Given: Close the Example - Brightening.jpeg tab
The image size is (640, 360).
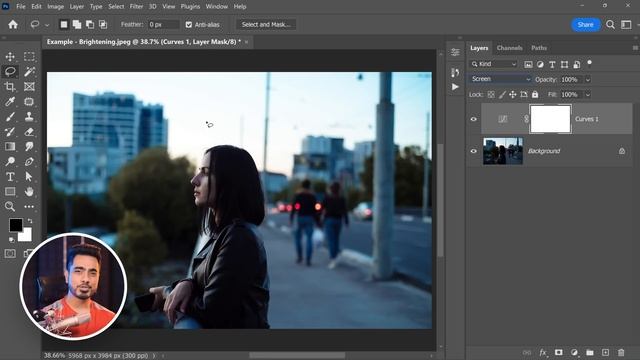Looking at the screenshot, I should pyautogui.click(x=247, y=42).
